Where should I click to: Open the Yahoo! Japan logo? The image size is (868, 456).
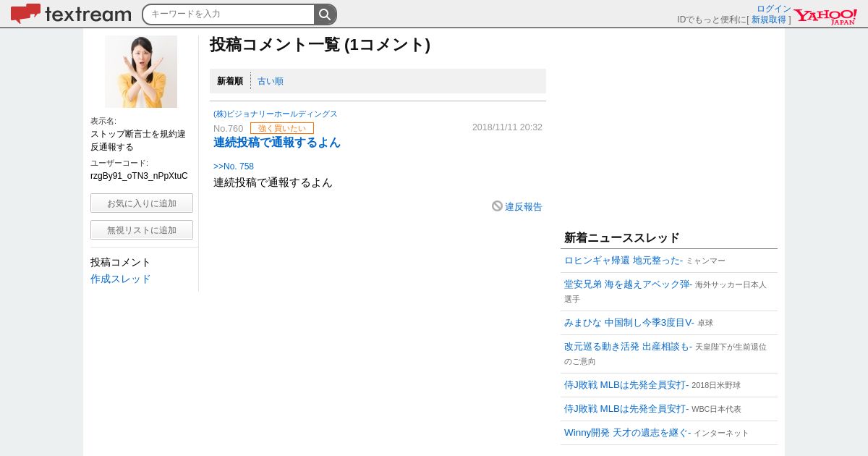825,16
